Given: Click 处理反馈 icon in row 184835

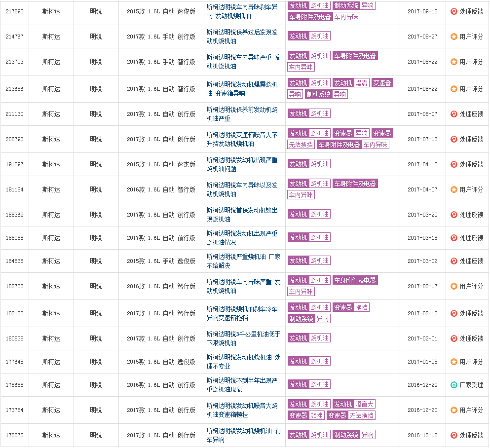Looking at the screenshot, I should (454, 261).
